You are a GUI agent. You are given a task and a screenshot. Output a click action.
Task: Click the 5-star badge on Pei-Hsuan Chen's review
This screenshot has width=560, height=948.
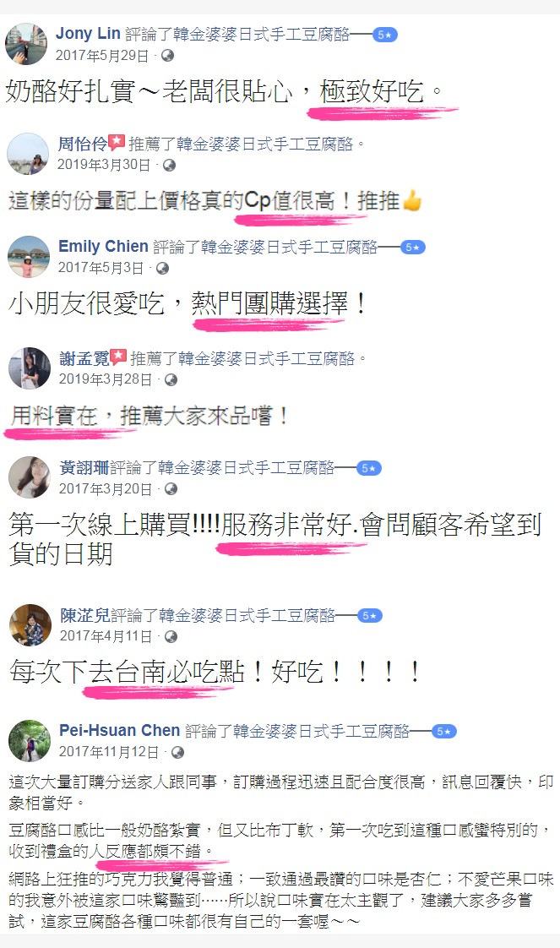click(x=444, y=732)
